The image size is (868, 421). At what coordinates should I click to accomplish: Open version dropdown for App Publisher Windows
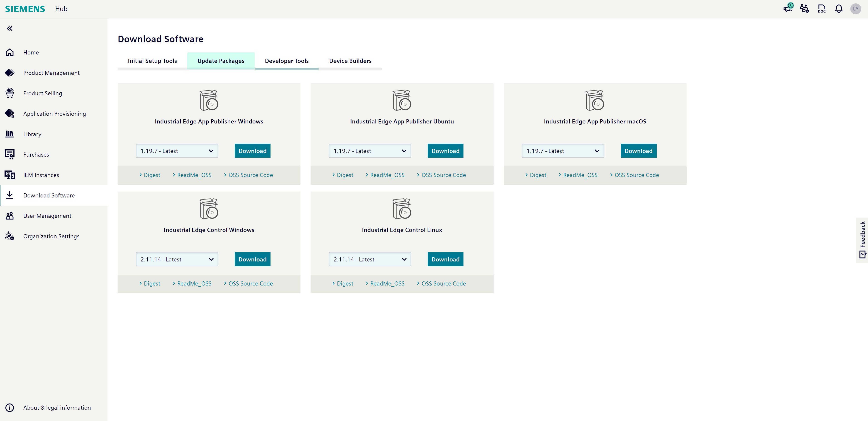(177, 151)
